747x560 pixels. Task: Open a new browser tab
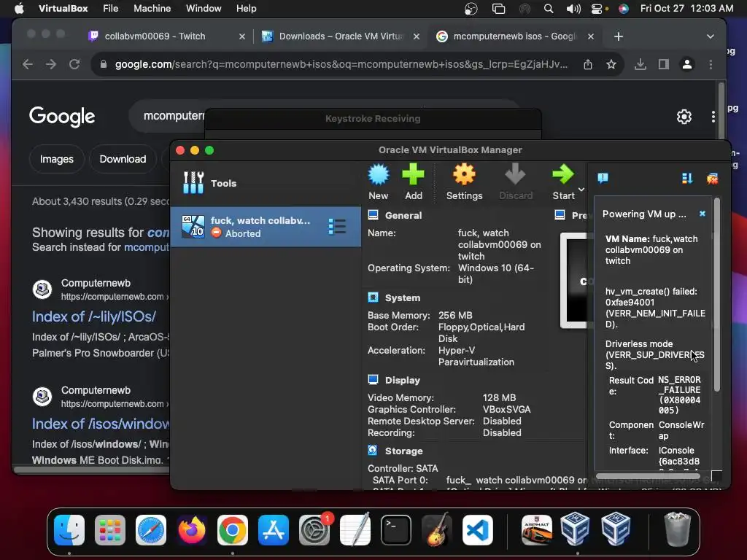tap(619, 36)
